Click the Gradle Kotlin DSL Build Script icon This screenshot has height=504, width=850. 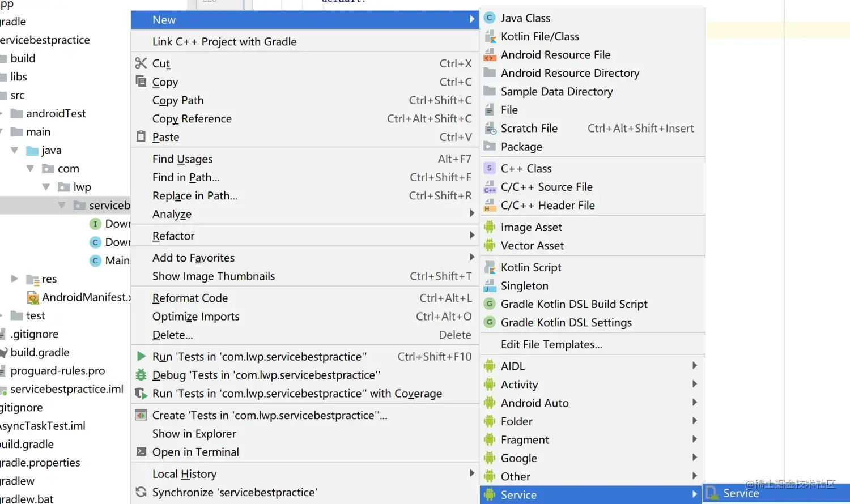(490, 304)
